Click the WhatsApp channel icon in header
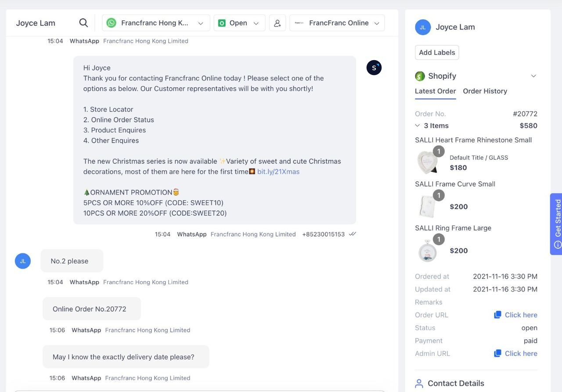This screenshot has width=562, height=392. (112, 23)
